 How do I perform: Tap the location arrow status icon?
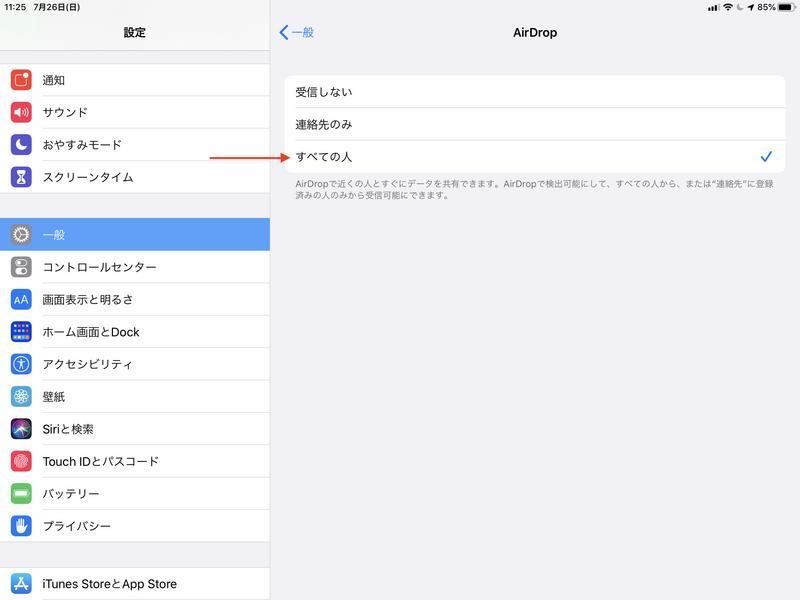751,7
